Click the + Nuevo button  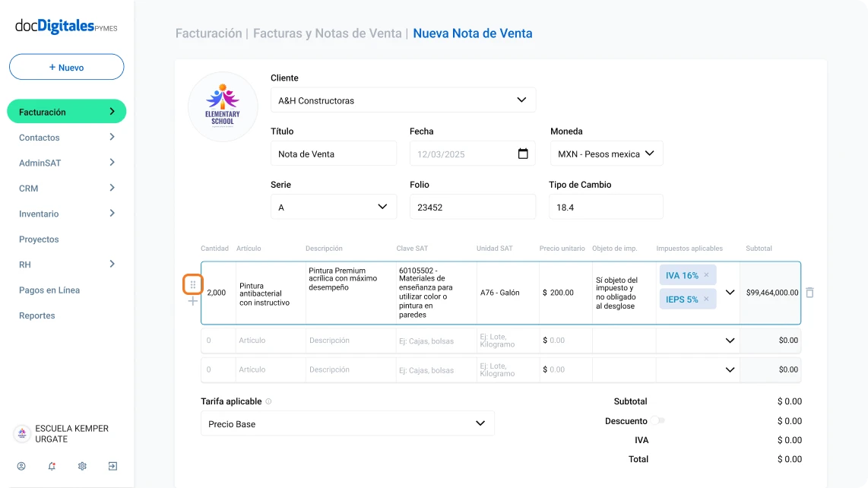[66, 67]
